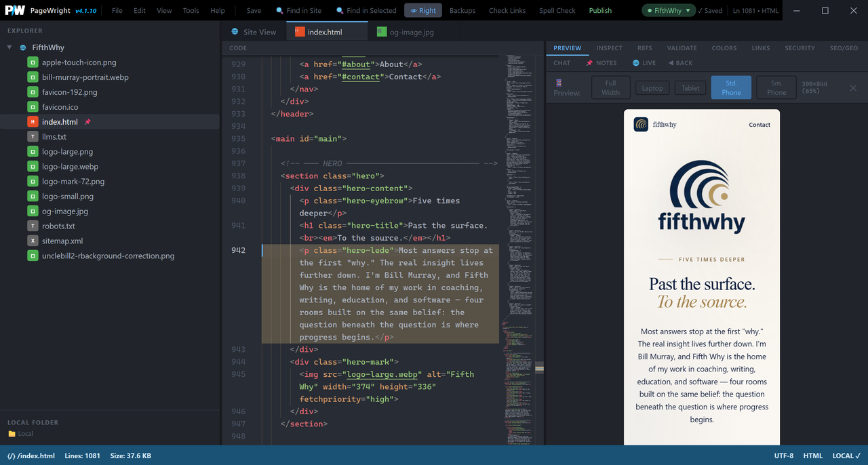Switch to the index.html editor tab
The height and width of the screenshot is (465, 868).
coord(327,32)
